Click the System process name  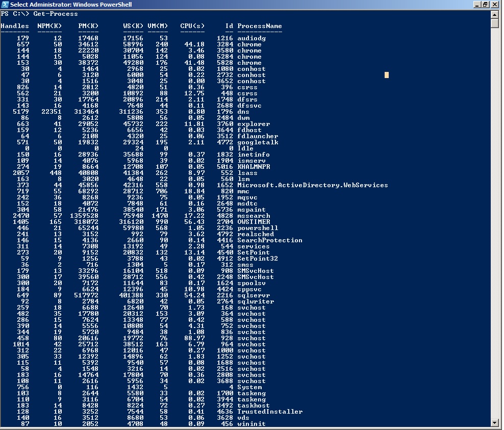point(249,387)
